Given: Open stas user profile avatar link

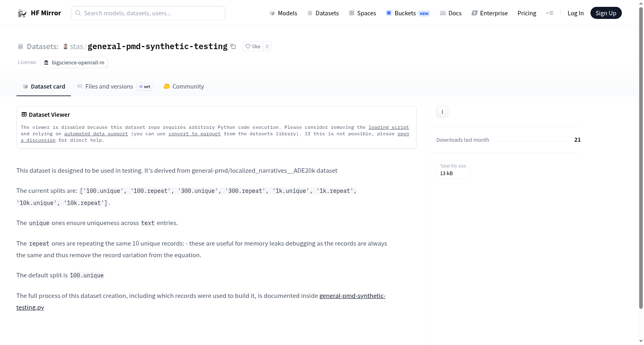Looking at the screenshot, I should pos(66,47).
